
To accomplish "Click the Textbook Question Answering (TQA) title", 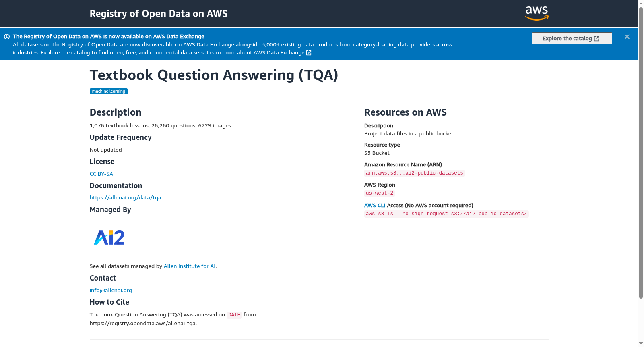I will (x=214, y=75).
